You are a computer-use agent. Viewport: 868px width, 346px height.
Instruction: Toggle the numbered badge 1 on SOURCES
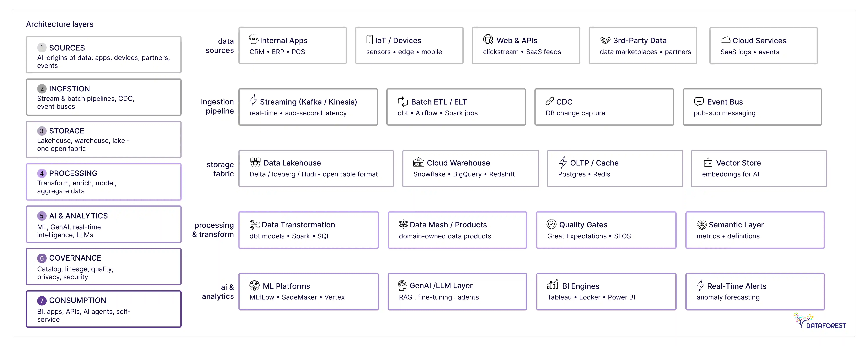[x=41, y=48]
